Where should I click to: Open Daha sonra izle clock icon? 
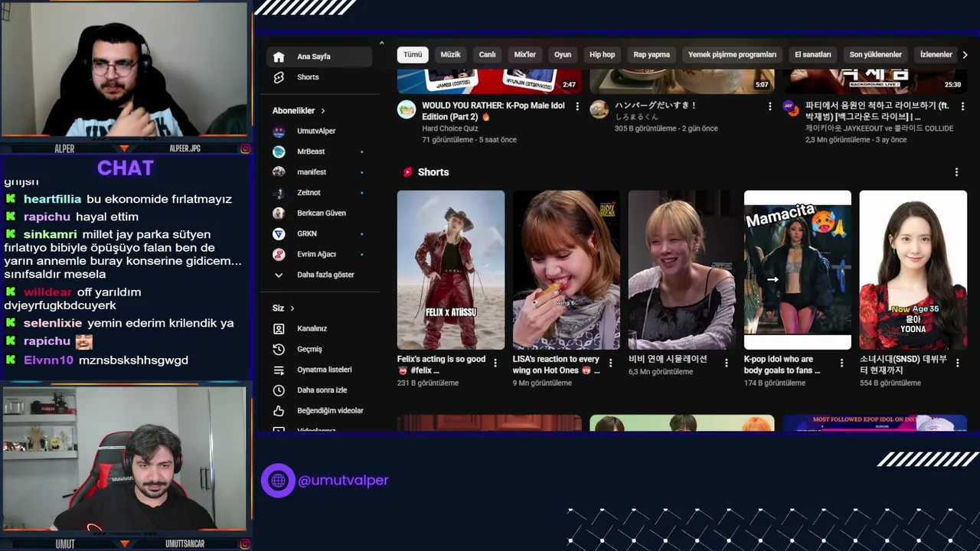point(279,390)
